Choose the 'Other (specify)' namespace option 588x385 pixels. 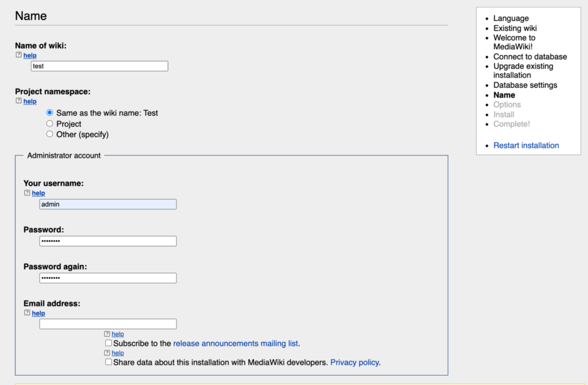click(49, 134)
